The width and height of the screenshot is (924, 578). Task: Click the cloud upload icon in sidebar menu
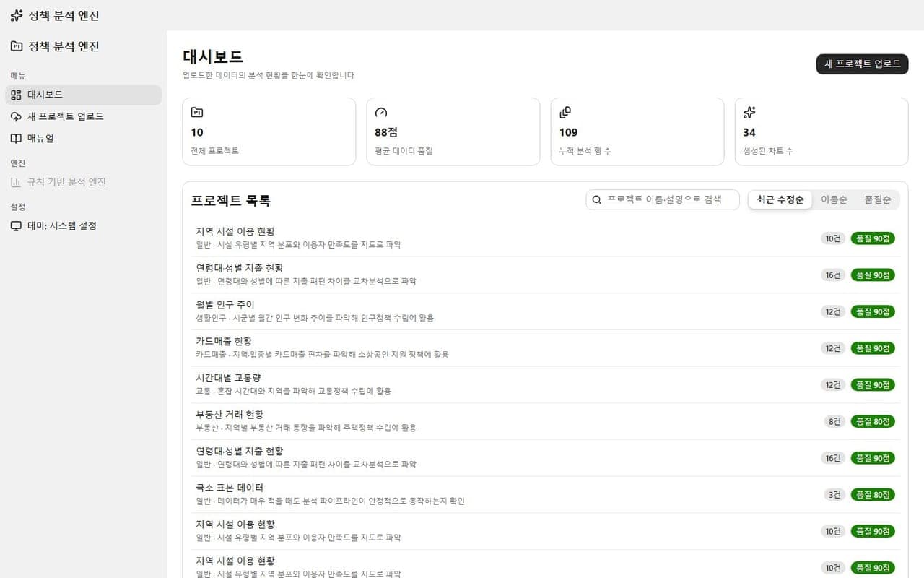click(16, 116)
